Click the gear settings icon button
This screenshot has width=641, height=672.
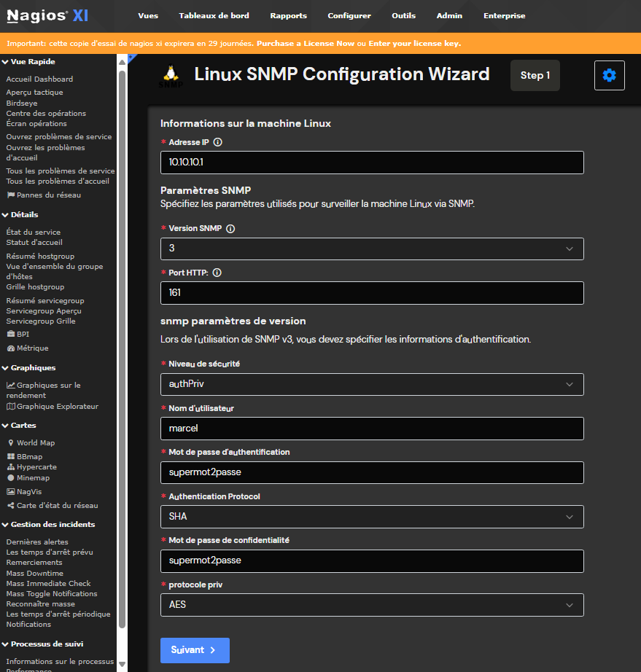[610, 75]
